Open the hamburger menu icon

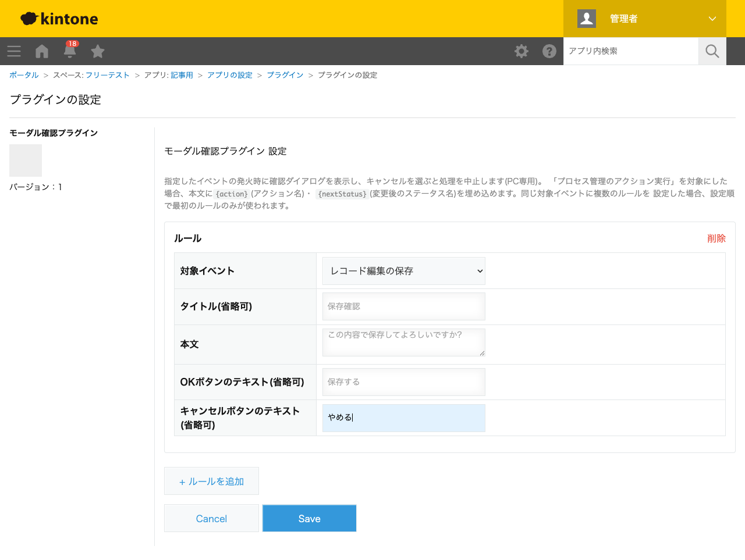pos(14,51)
